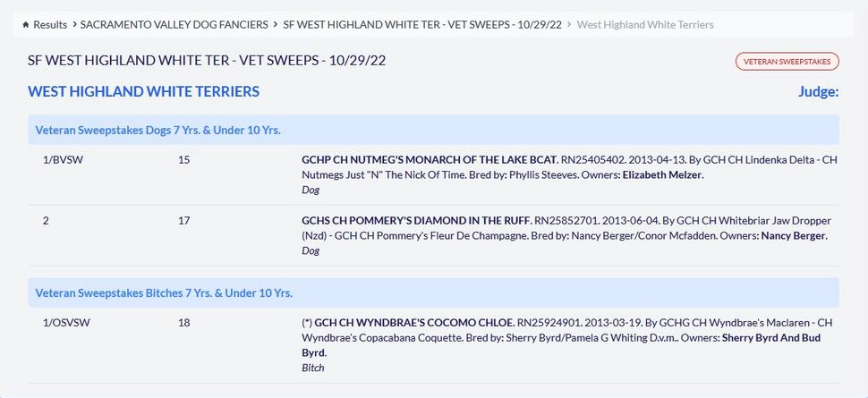This screenshot has width=868, height=398.
Task: Click owner name Nancy Berger
Action: point(794,235)
